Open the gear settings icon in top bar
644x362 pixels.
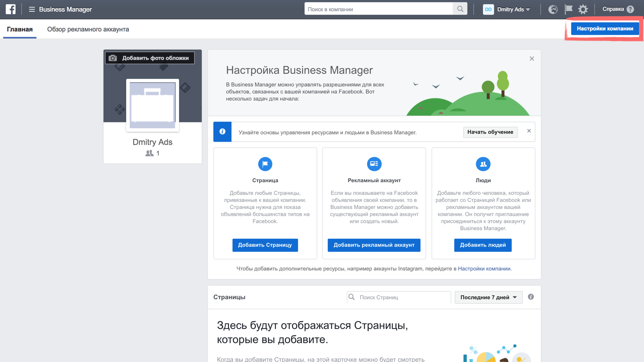pos(583,9)
